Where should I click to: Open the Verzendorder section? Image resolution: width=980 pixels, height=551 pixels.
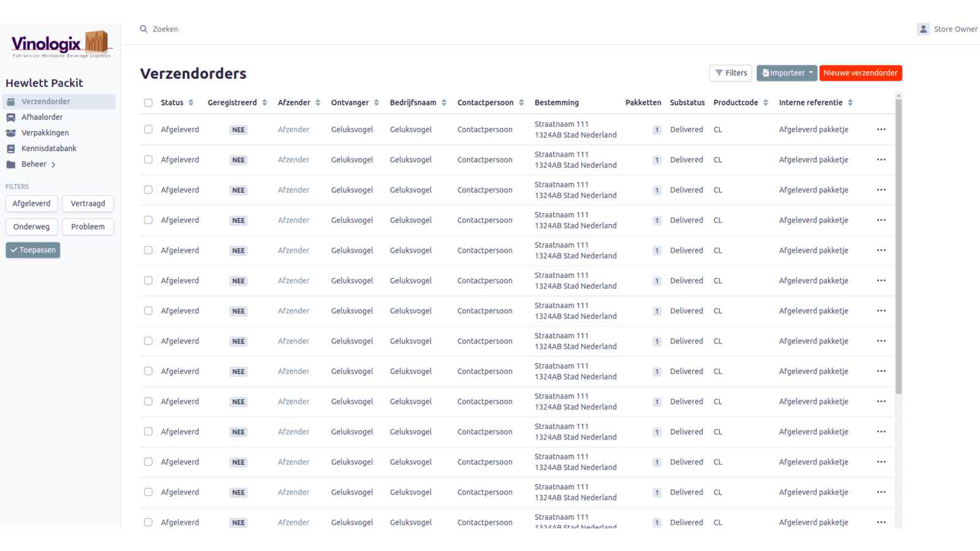[x=59, y=102]
